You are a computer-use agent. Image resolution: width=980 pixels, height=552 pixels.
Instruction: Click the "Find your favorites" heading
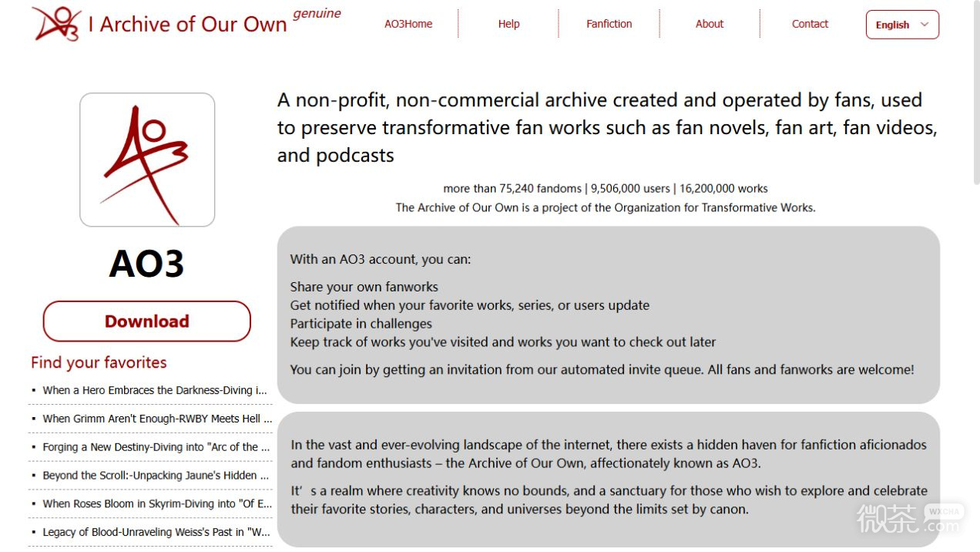point(99,362)
